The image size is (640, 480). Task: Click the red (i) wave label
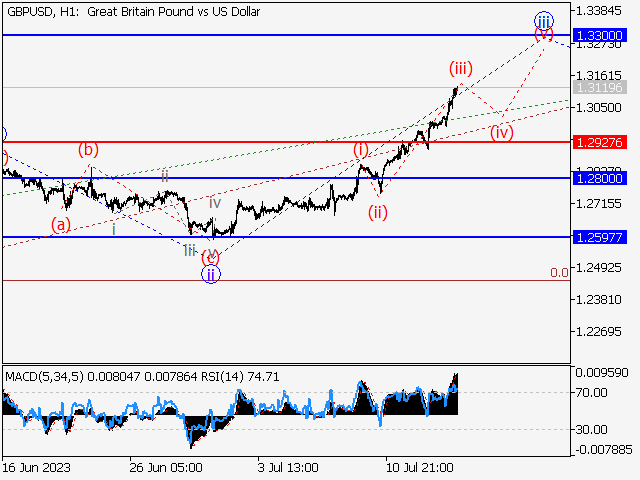360,150
